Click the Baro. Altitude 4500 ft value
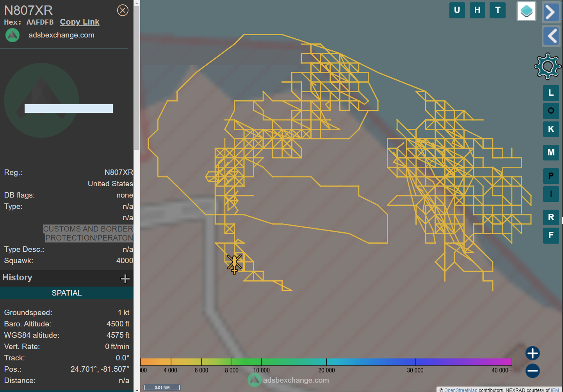This screenshot has height=392, width=563. pos(118,324)
